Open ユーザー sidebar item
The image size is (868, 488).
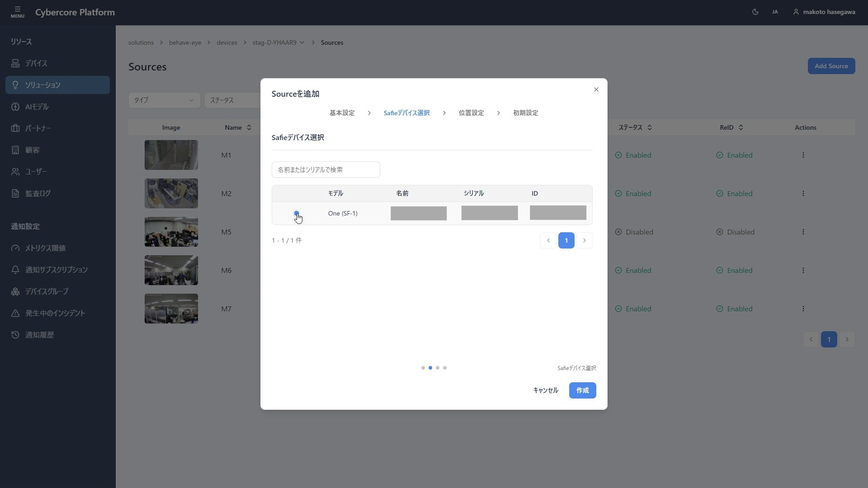pos(57,172)
